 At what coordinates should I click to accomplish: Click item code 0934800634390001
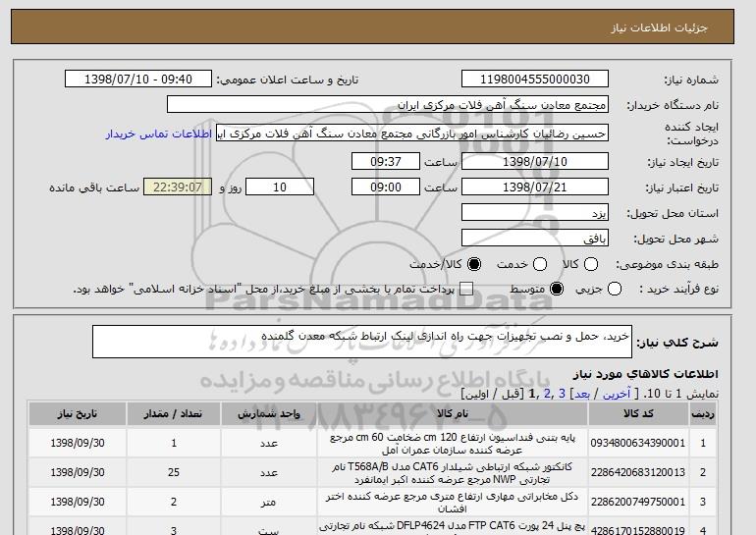click(x=638, y=443)
